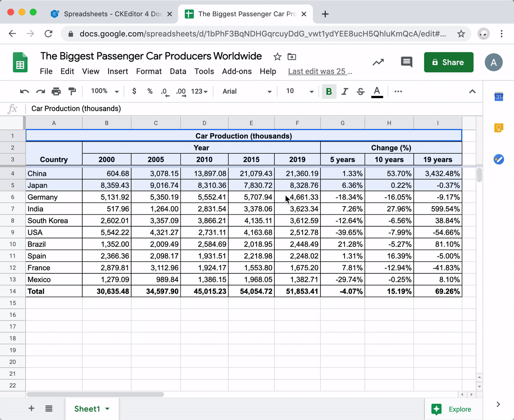Image resolution: width=514 pixels, height=420 pixels.
Task: Open the Arial font dropdown
Action: click(x=247, y=91)
